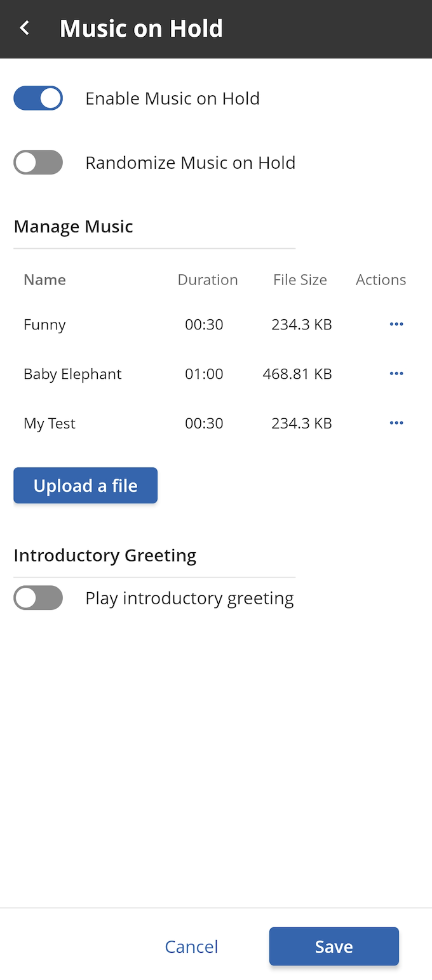Click the Actions column header

[381, 280]
